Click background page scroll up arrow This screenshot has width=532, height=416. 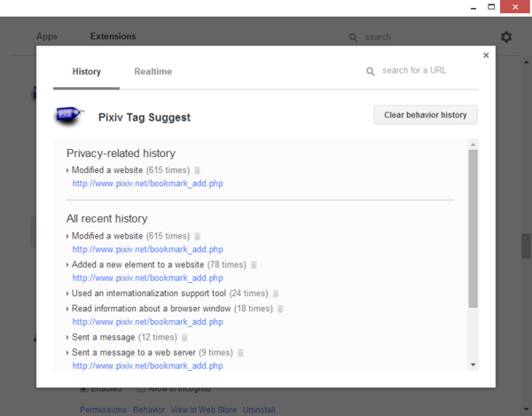[526, 62]
